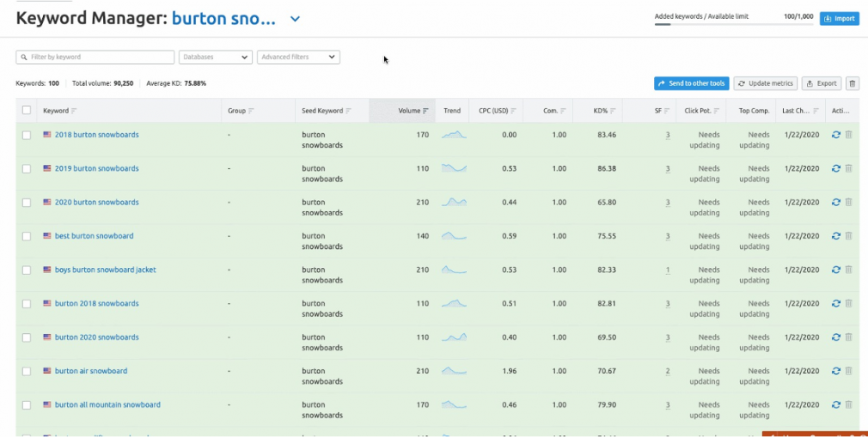
Task: Click the Update metrics button
Action: (766, 83)
